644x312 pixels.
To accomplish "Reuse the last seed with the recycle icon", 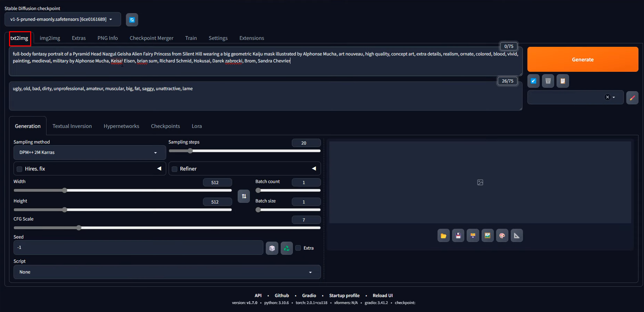I will coord(287,248).
